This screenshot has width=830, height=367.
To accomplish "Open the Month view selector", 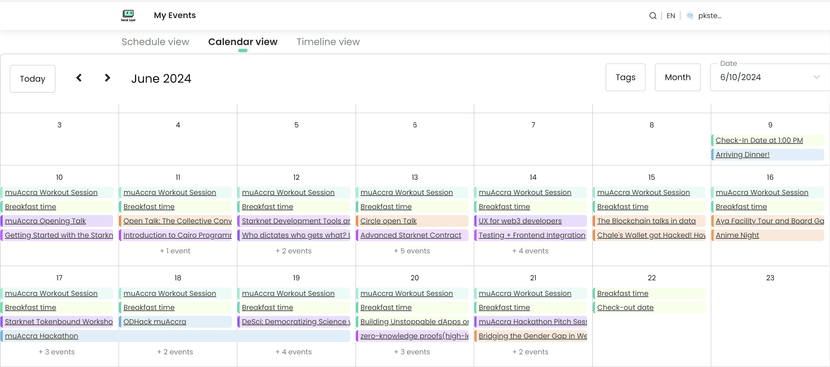I will pyautogui.click(x=678, y=77).
